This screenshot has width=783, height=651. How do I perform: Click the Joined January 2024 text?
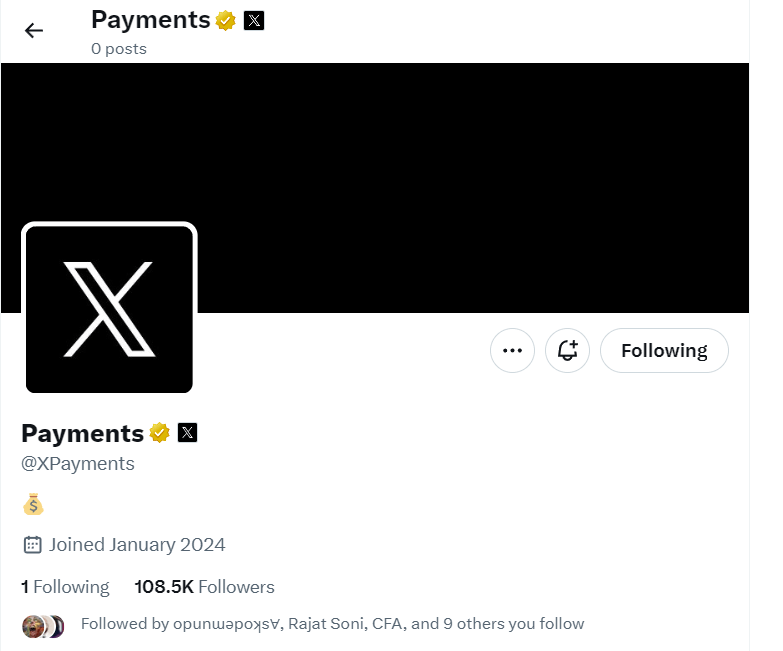click(x=137, y=545)
